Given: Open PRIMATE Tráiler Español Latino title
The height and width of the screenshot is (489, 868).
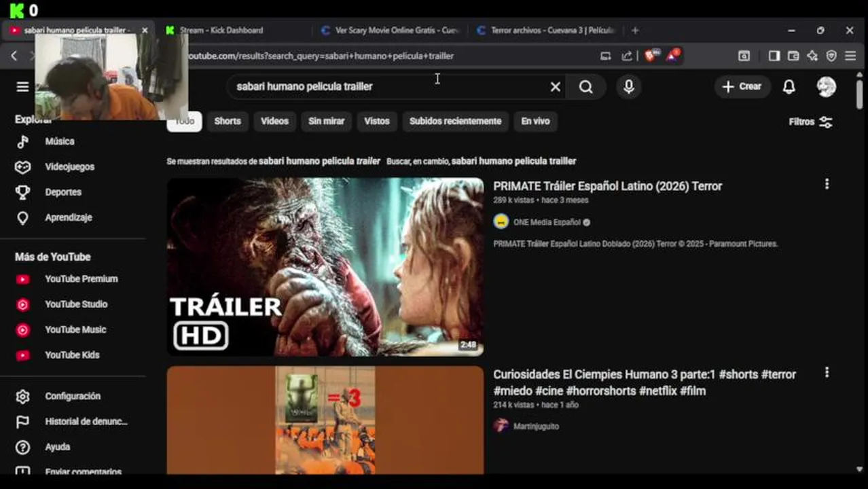Looking at the screenshot, I should coord(607,186).
